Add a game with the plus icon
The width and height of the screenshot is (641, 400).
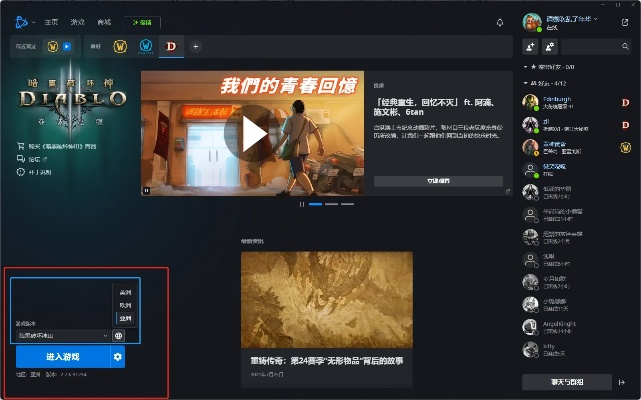pos(195,47)
